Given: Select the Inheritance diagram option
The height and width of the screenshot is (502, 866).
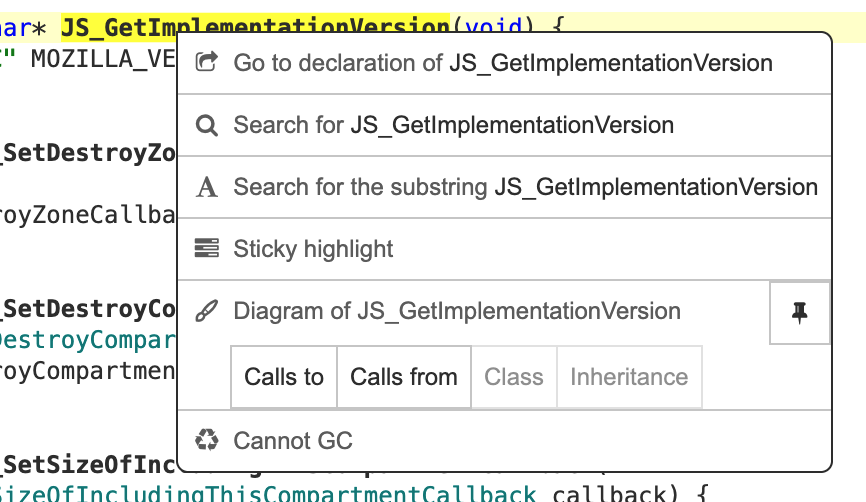Looking at the screenshot, I should [x=629, y=377].
